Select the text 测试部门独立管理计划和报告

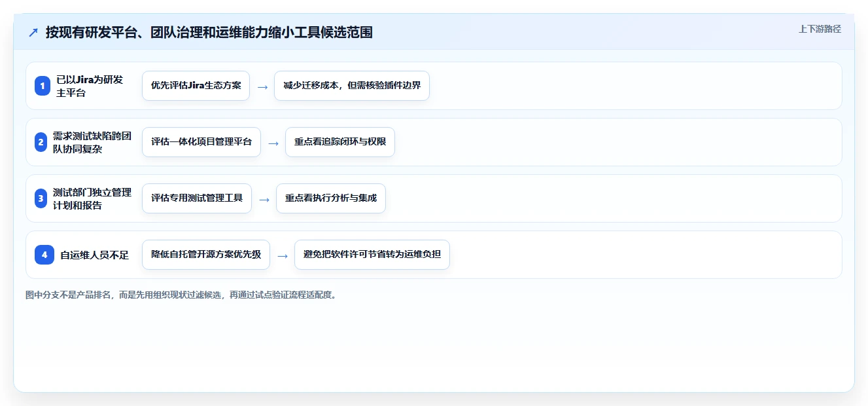[92, 198]
